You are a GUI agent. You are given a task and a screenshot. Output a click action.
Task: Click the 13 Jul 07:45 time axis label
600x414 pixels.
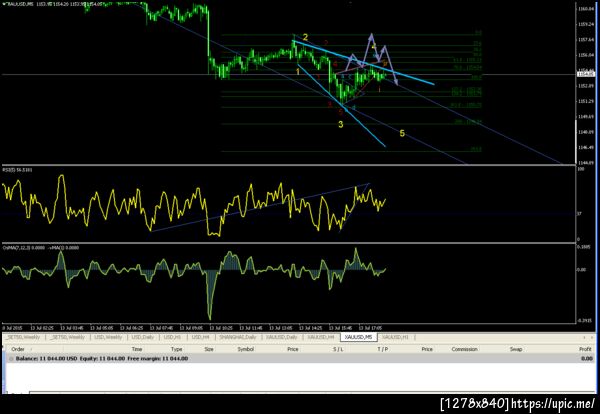(161, 328)
